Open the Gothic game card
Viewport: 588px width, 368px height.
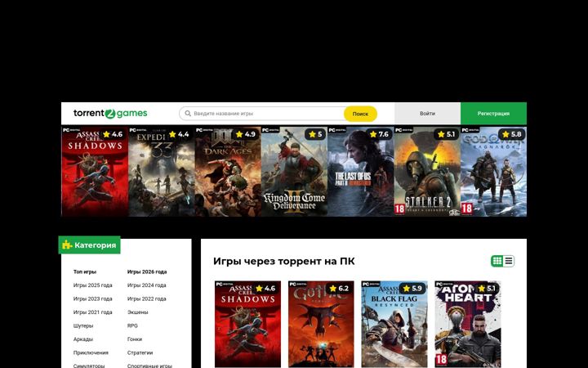[x=321, y=324]
